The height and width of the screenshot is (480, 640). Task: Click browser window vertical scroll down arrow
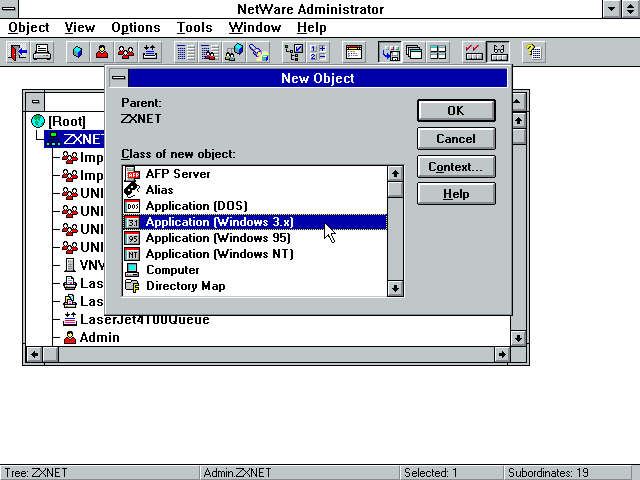[x=518, y=338]
